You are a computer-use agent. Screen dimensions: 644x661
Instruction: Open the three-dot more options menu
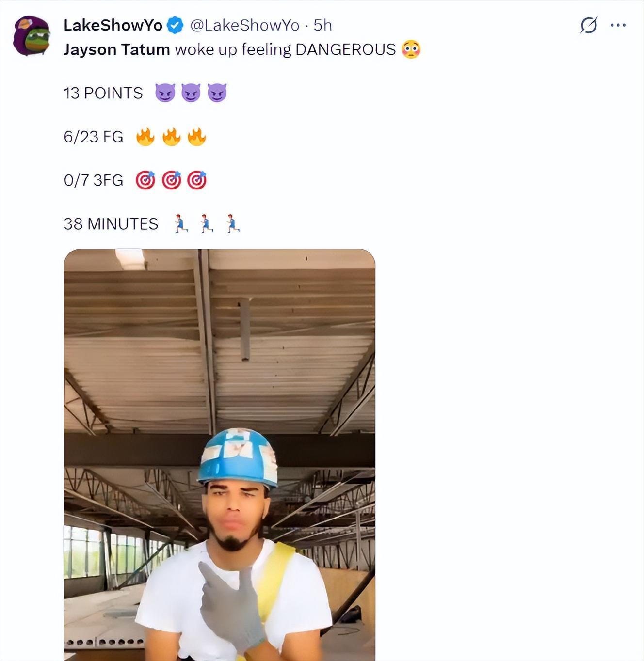click(x=618, y=25)
